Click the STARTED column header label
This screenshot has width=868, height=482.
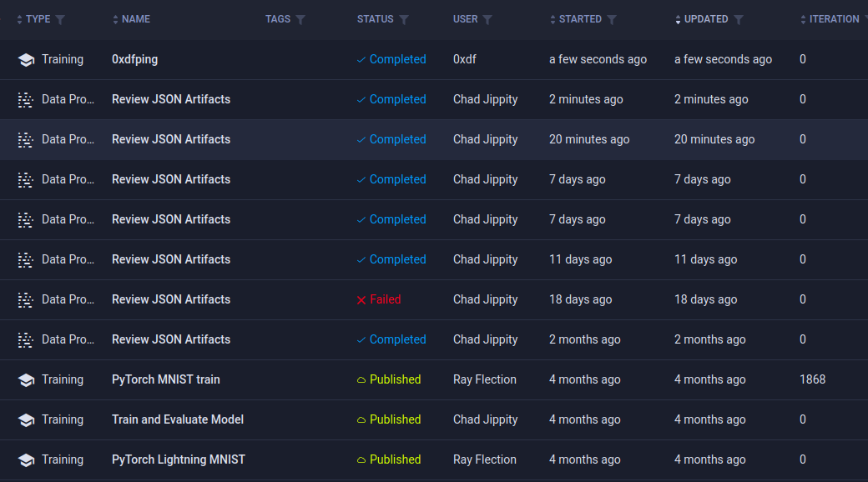pos(580,19)
